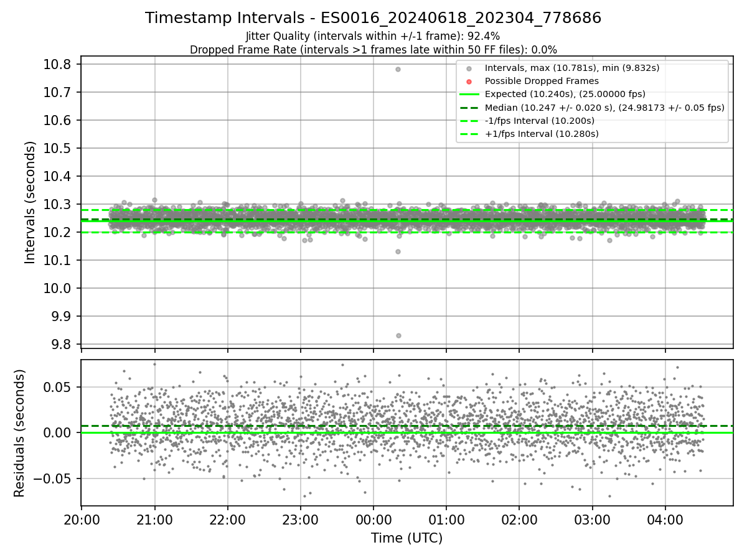Click the solid green line sample beside 'Expected'
Viewport: 747px width, 560px height.
pyautogui.click(x=469, y=95)
